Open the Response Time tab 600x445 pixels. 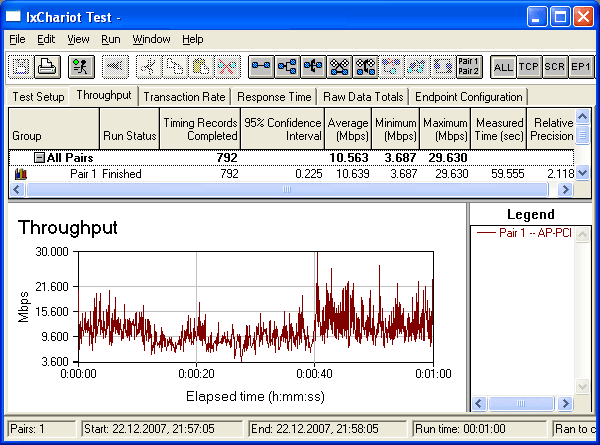pyautogui.click(x=274, y=97)
